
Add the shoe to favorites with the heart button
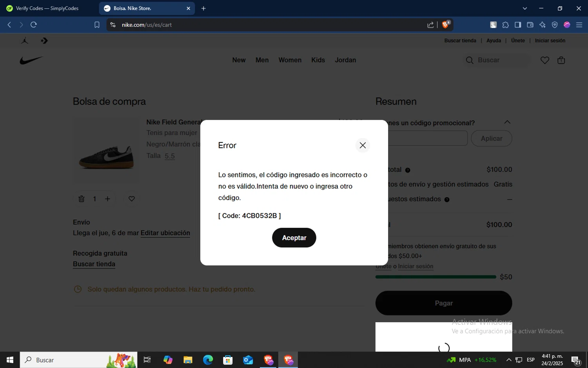132,199
